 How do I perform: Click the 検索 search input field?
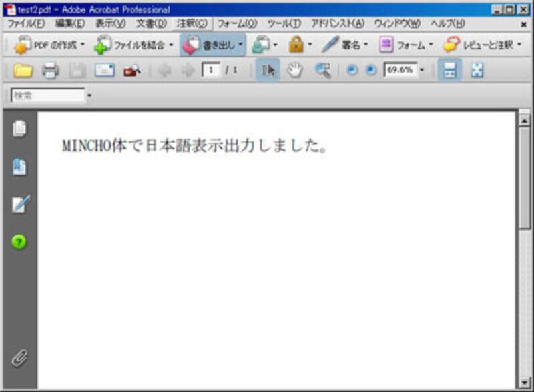pyautogui.click(x=47, y=95)
